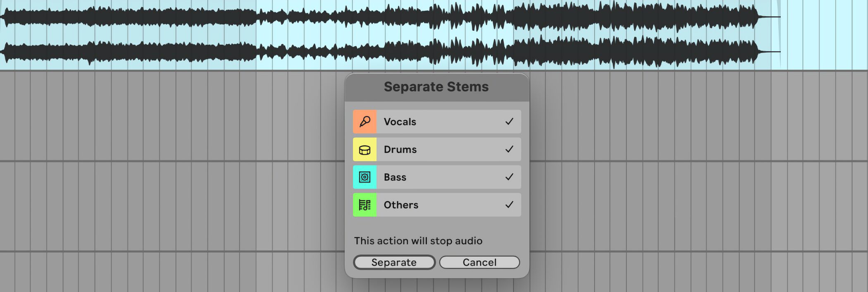The image size is (868, 292).
Task: Uncheck the Vocals stem checkmark
Action: pos(509,122)
